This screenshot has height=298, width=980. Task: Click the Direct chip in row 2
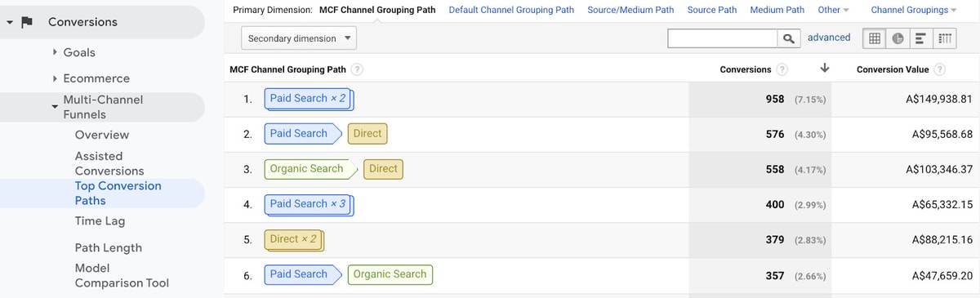pyautogui.click(x=367, y=134)
